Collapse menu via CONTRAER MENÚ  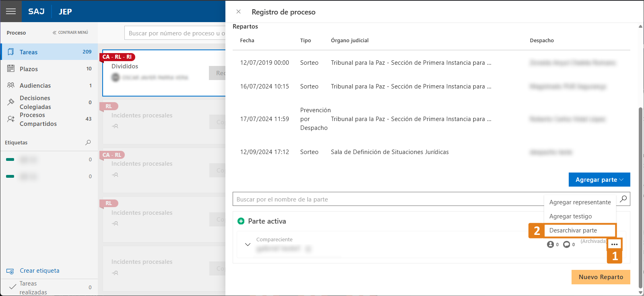coord(70,33)
